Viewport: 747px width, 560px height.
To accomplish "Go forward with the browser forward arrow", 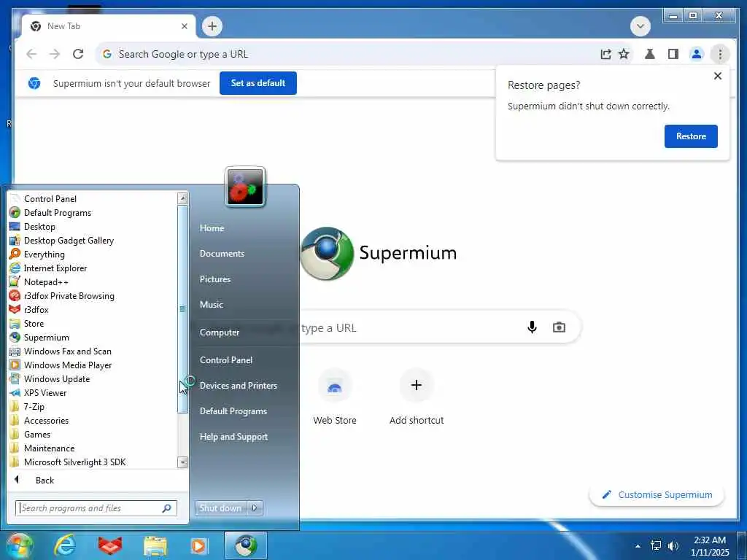I will tap(55, 54).
